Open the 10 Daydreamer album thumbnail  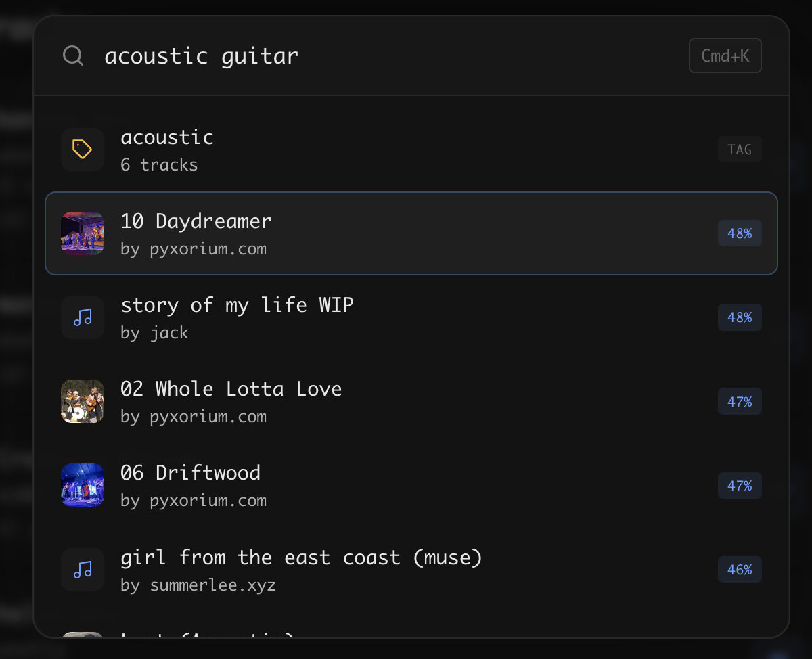click(83, 233)
